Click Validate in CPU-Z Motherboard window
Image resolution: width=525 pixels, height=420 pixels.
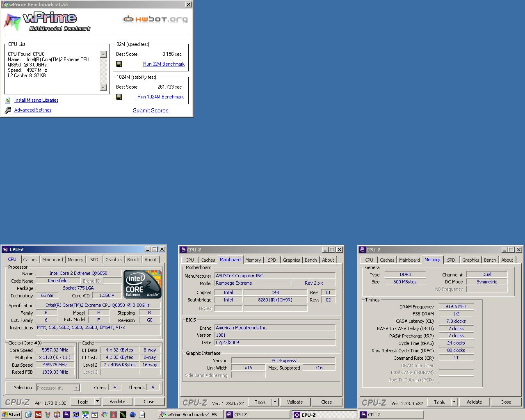tap(295, 402)
